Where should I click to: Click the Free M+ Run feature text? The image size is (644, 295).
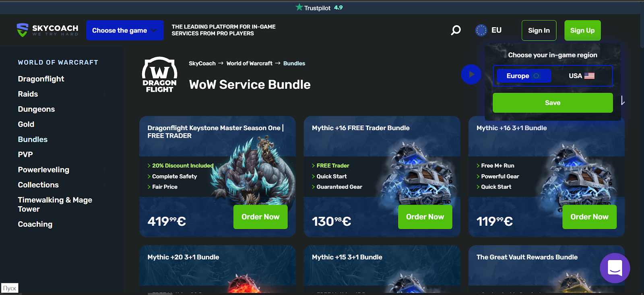[x=497, y=166]
